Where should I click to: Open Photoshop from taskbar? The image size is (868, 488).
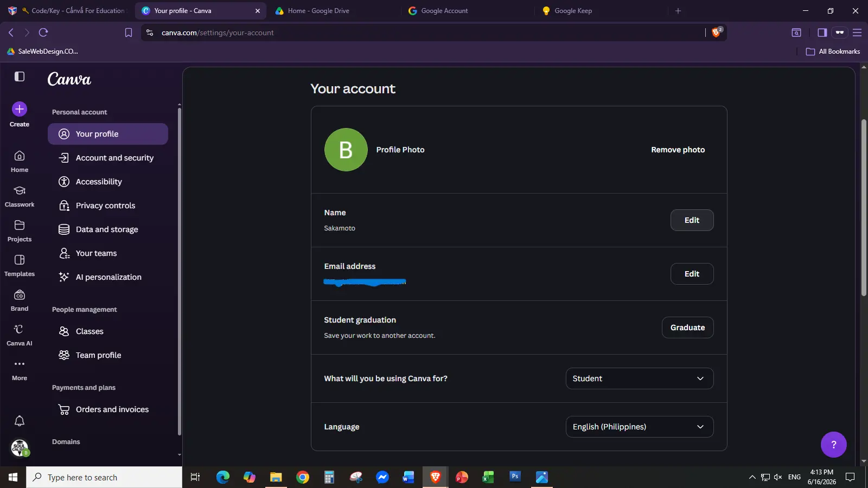coord(515,477)
